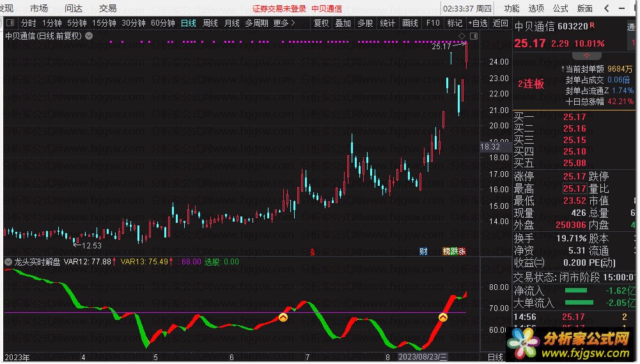This screenshot has width=640, height=364.
Task: Click the 大单流入 green bar
Action: [579, 303]
